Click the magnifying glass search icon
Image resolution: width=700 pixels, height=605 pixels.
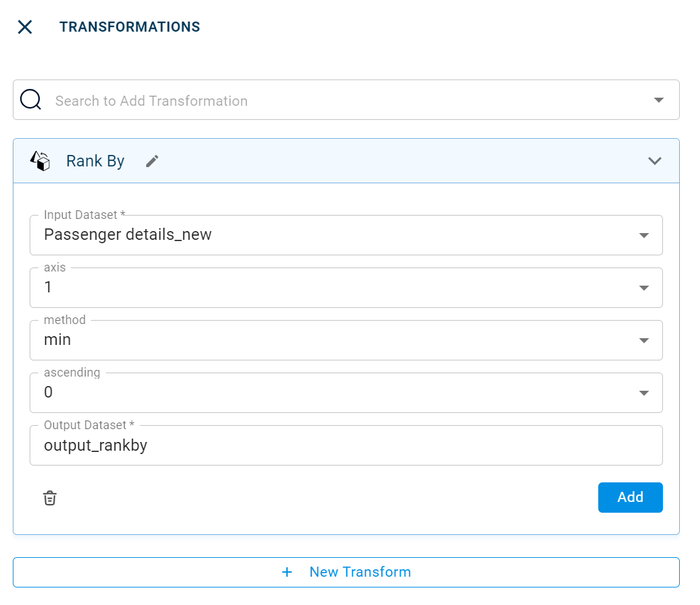[x=31, y=100]
